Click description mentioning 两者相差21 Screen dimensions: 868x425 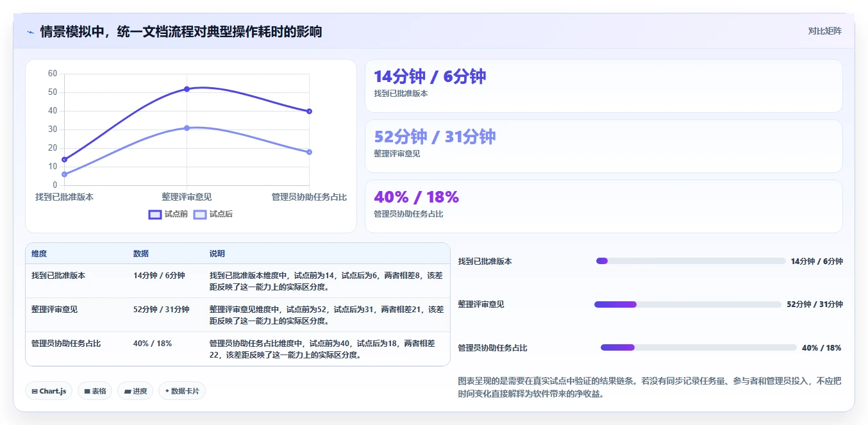[x=326, y=315]
